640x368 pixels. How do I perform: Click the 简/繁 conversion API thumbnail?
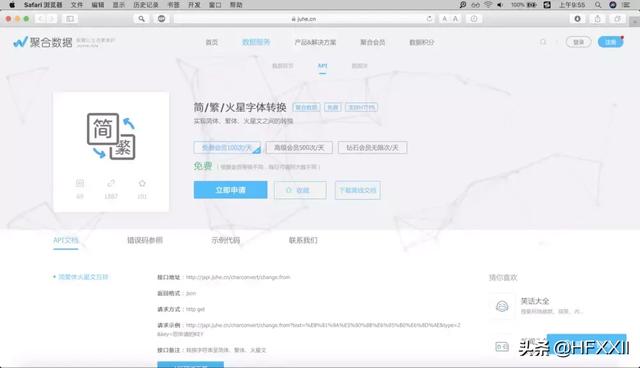111,136
